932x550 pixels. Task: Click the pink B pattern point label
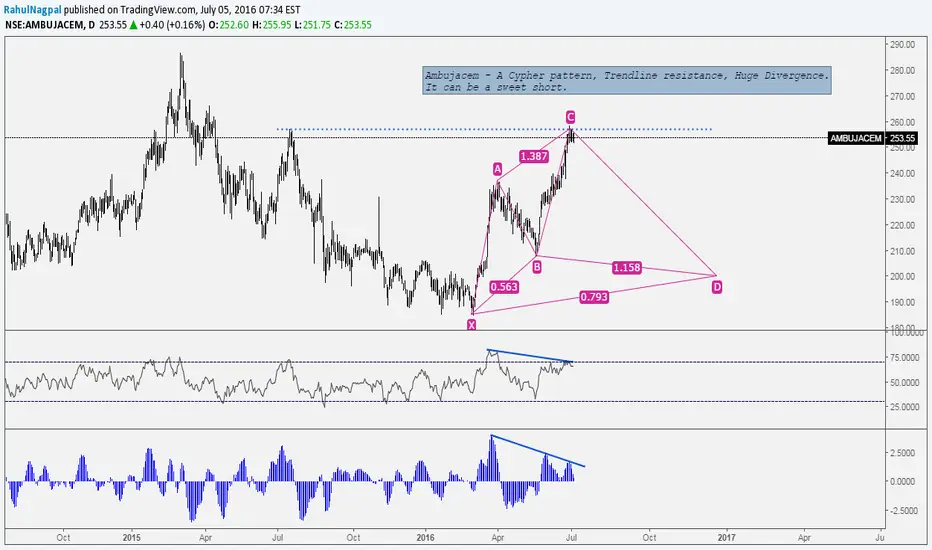point(537,267)
